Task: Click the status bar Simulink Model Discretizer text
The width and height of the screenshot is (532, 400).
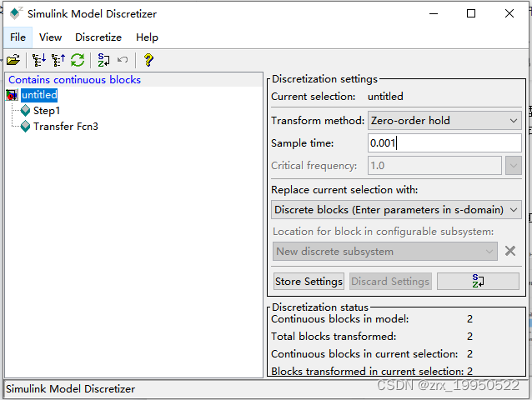Action: click(x=71, y=389)
